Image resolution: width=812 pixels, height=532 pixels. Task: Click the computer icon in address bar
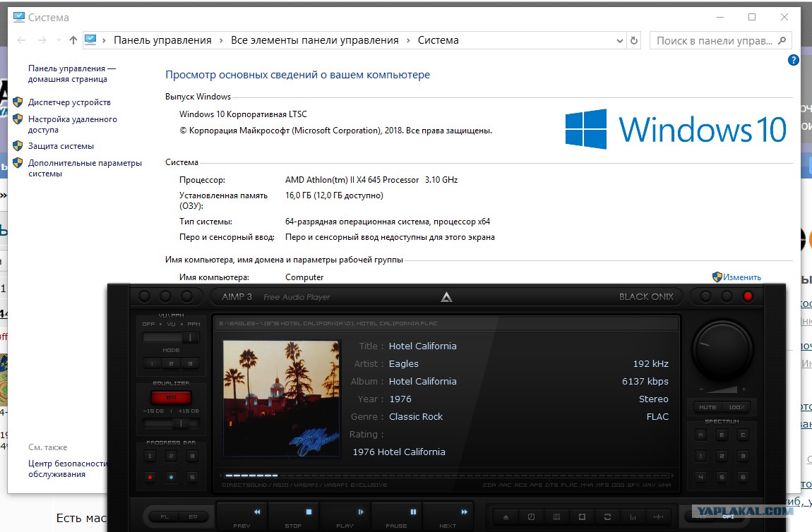click(90, 40)
